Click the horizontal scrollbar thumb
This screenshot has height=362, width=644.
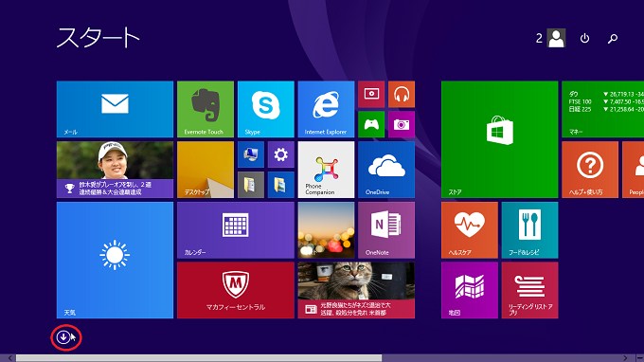[x=199, y=358]
